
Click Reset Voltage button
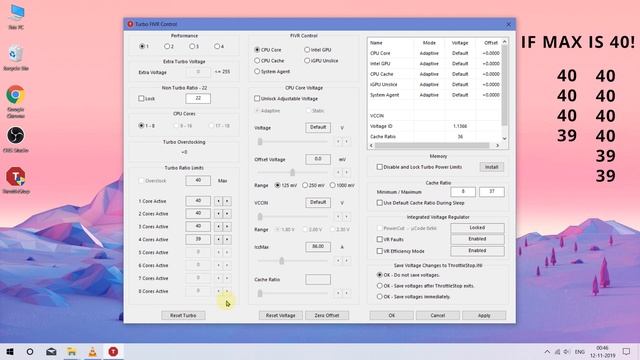click(280, 315)
